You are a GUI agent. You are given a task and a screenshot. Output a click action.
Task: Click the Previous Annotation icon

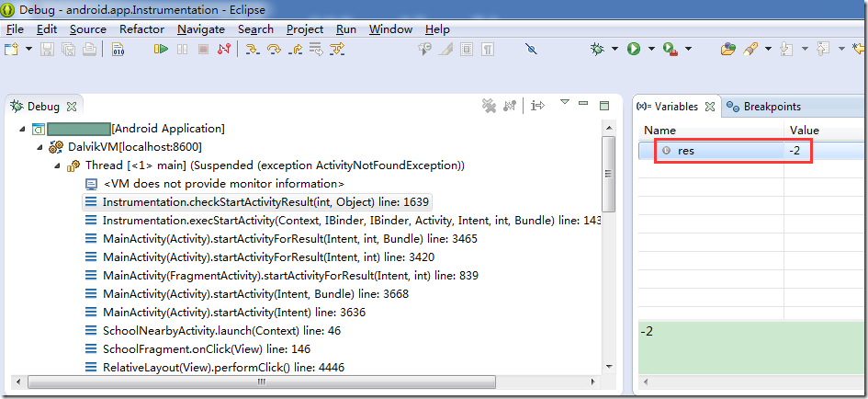pyautogui.click(x=823, y=50)
